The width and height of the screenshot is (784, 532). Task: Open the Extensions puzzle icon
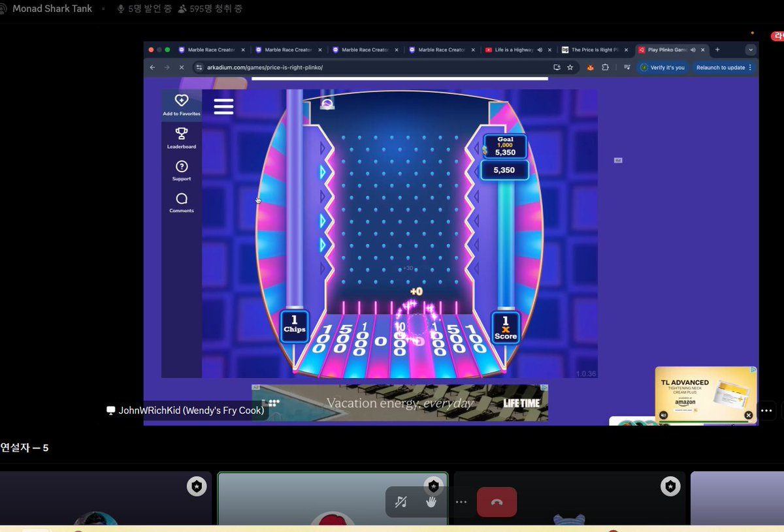(x=605, y=67)
